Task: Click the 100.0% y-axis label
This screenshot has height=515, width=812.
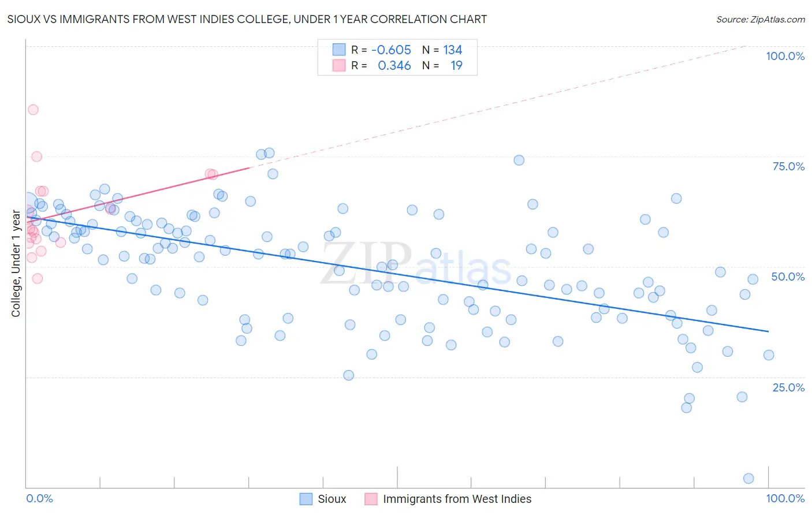Action: click(785, 56)
